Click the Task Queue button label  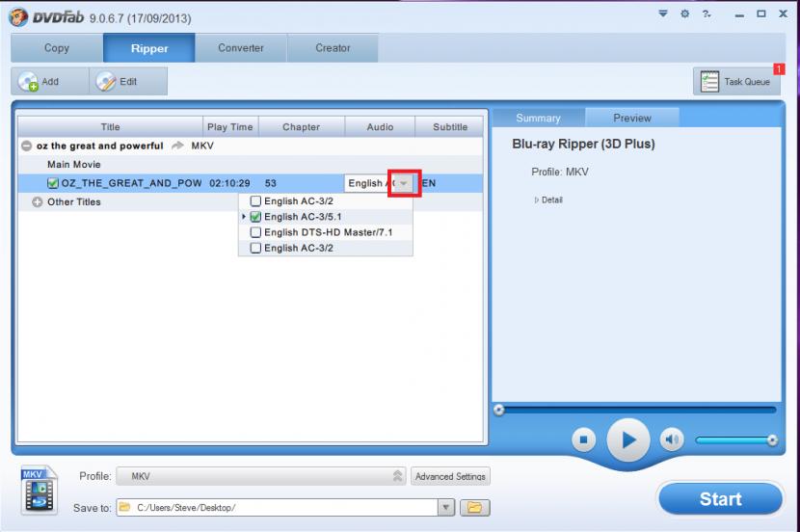point(747,82)
